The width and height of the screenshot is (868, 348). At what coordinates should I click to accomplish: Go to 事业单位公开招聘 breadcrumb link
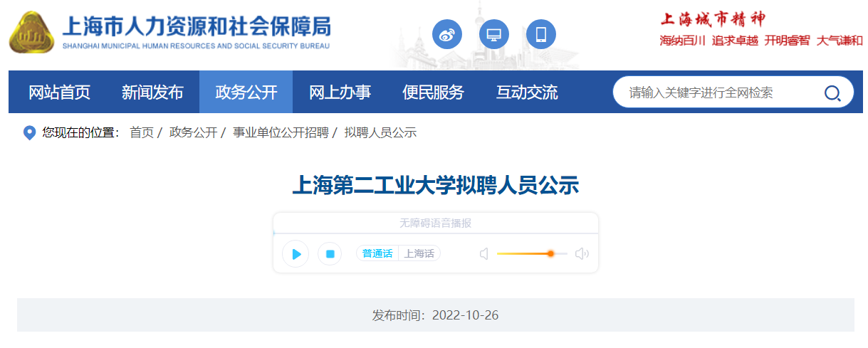[281, 132]
